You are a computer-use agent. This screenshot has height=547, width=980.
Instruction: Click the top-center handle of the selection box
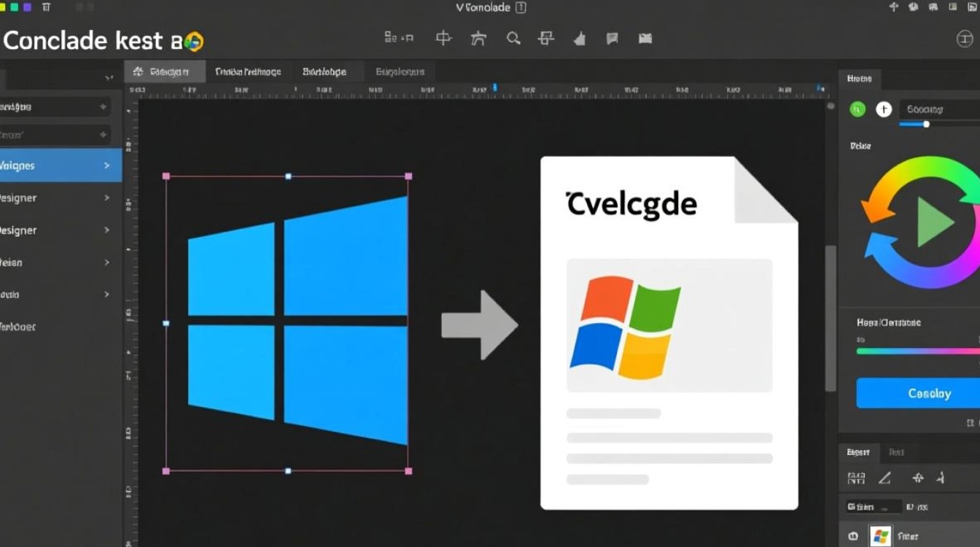coord(288,176)
